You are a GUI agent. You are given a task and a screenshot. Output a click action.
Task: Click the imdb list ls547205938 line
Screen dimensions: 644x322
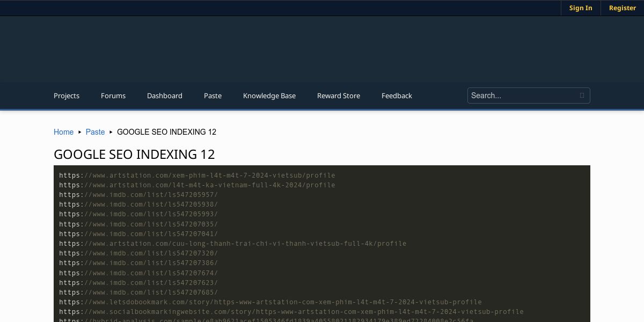tap(138, 204)
